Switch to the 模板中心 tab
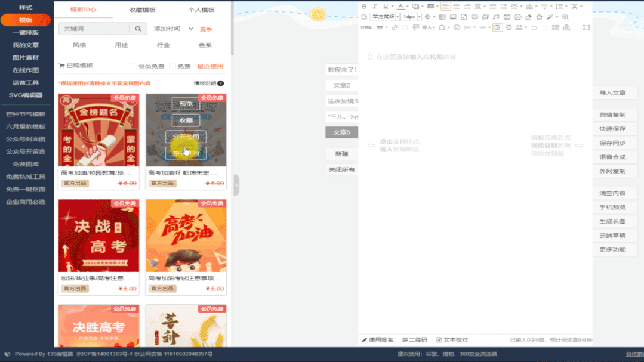This screenshot has height=362, width=644. coord(84,10)
